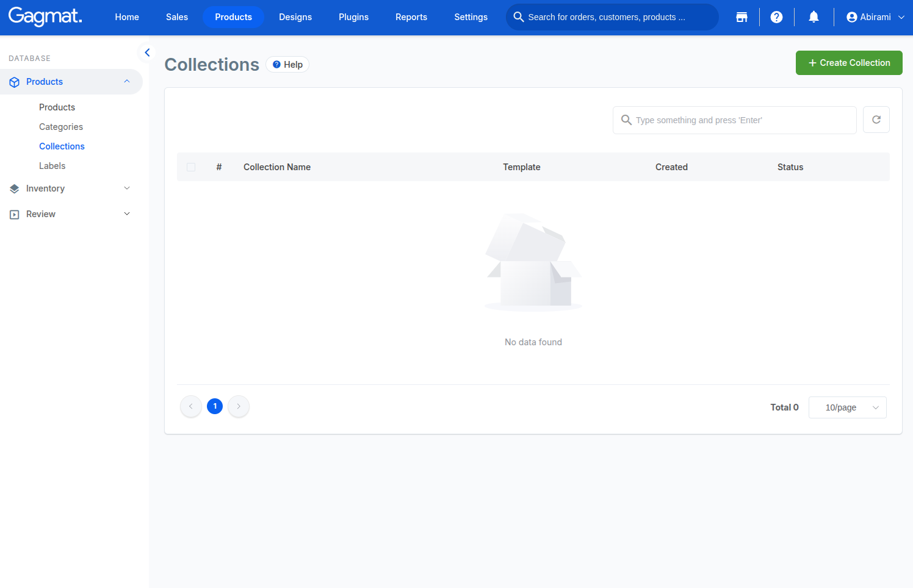Open the help question mark icon
This screenshot has width=913, height=588.
tap(776, 17)
